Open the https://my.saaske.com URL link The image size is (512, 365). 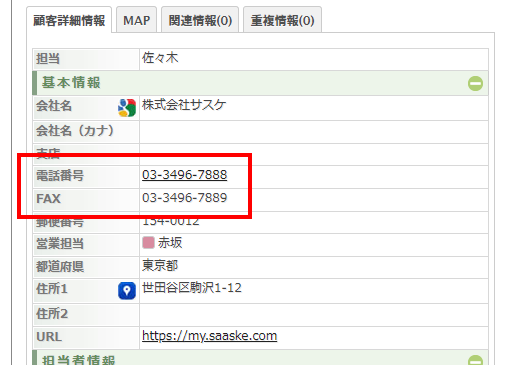click(x=210, y=336)
